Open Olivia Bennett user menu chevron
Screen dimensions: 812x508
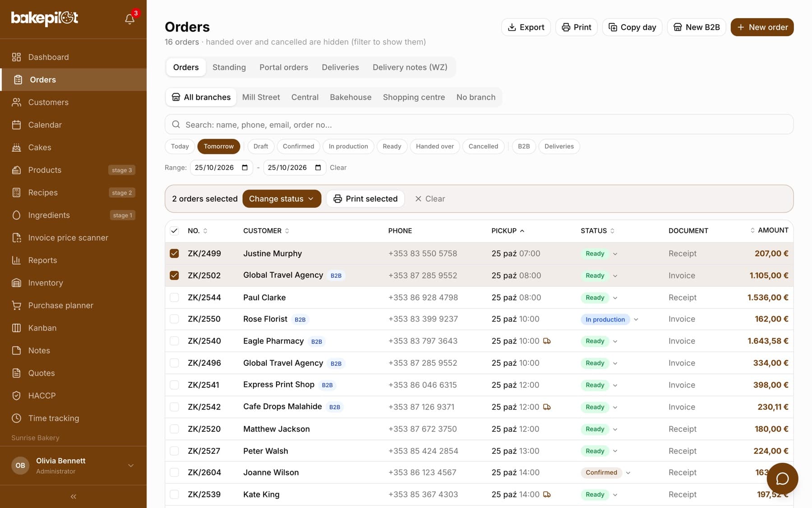131,466
